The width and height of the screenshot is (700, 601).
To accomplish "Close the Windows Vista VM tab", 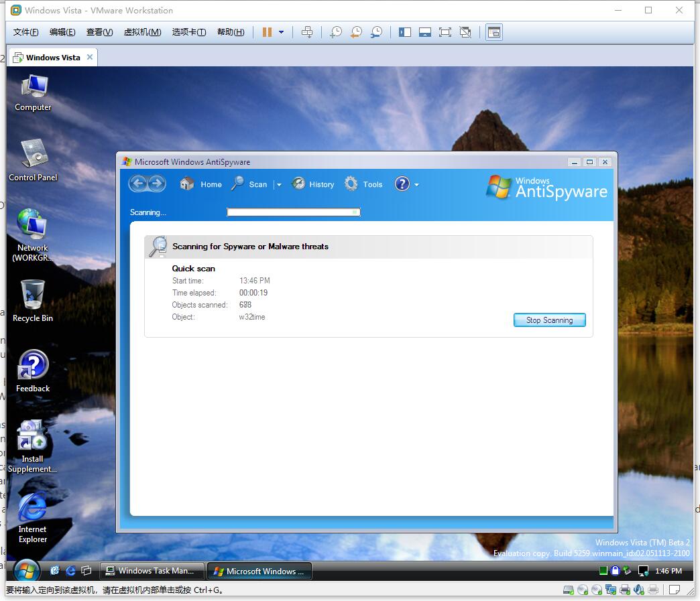I will (x=90, y=57).
